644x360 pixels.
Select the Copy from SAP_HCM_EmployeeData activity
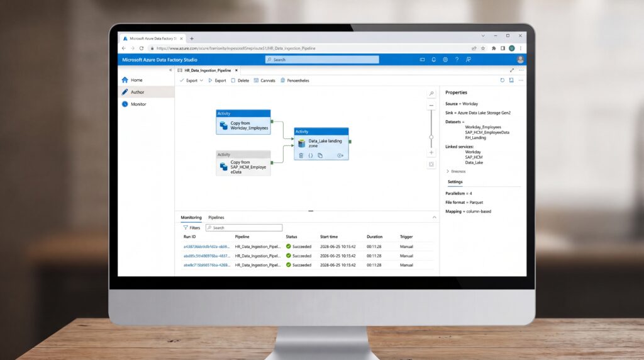tap(243, 163)
